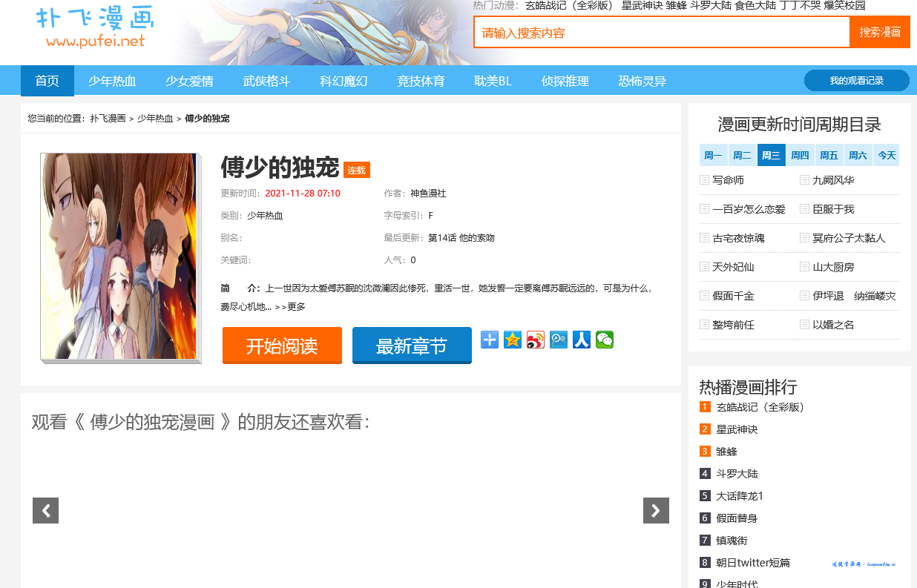917x588 pixels.
Task: Open the 一百岁怎么恋爱 comic link
Action: coord(749,209)
